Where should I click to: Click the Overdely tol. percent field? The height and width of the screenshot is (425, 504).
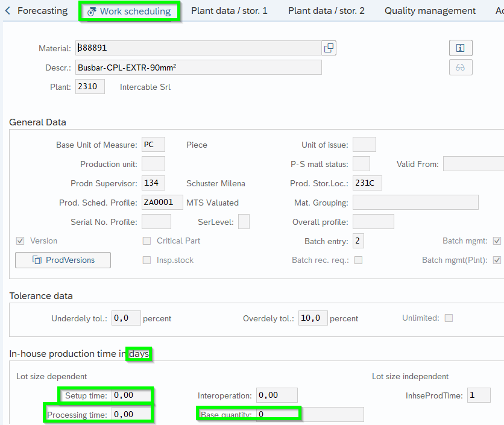pyautogui.click(x=313, y=318)
